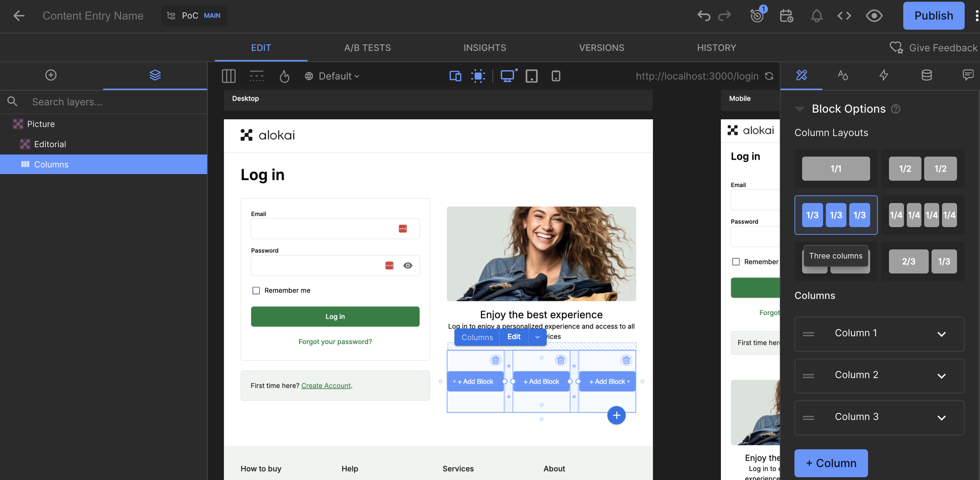Open the Data panel tab
The width and height of the screenshot is (980, 480).
tap(927, 75)
